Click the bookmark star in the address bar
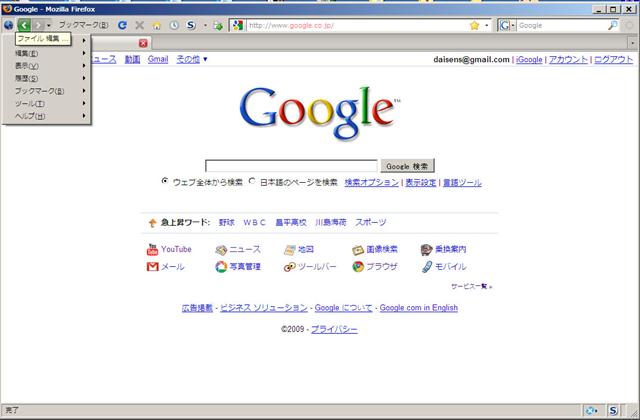The image size is (640, 420). pos(474,24)
